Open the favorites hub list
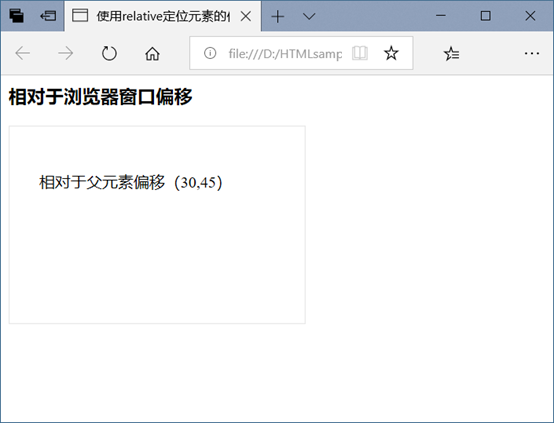Image resolution: width=554 pixels, height=423 pixels. (x=452, y=54)
